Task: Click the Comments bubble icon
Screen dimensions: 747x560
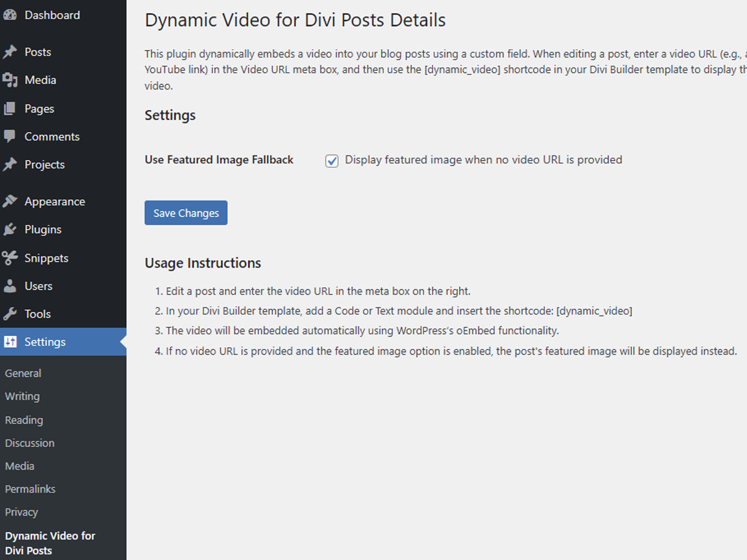Action: click(x=9, y=137)
